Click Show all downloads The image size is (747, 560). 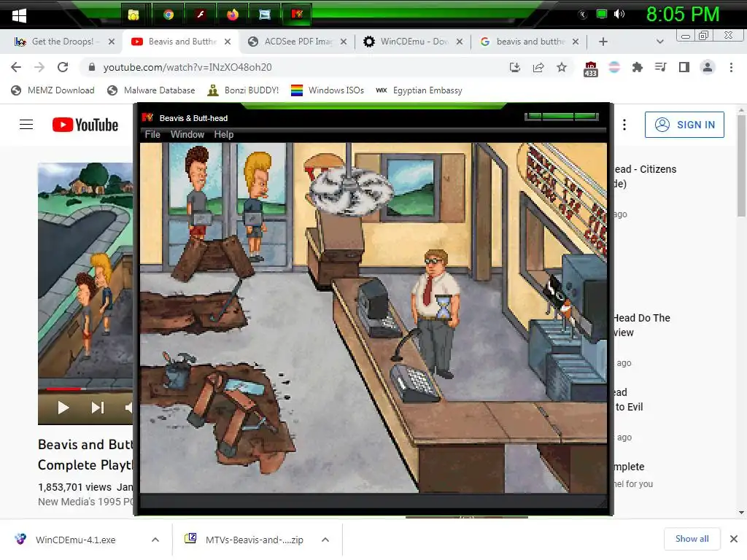coord(692,539)
